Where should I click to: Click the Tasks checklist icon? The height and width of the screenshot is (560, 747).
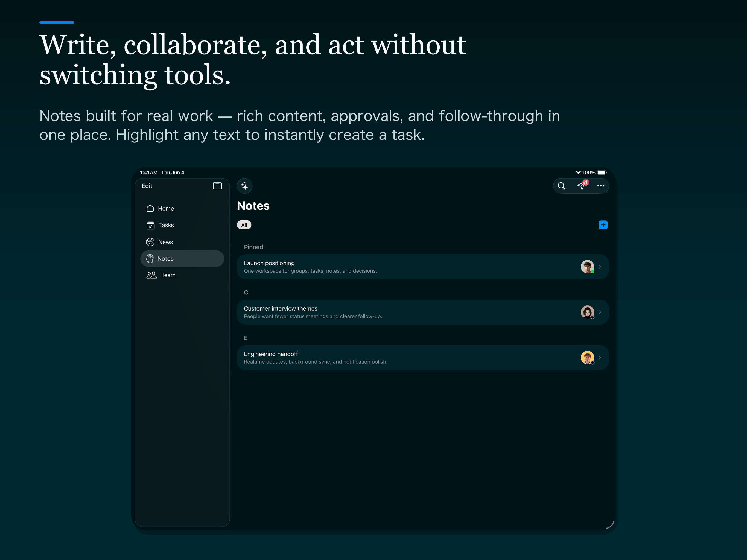(150, 225)
